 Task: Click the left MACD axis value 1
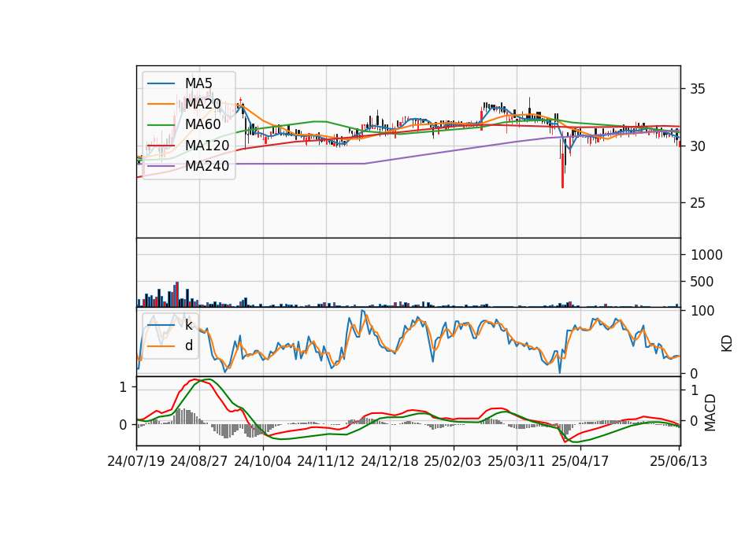pos(123,387)
